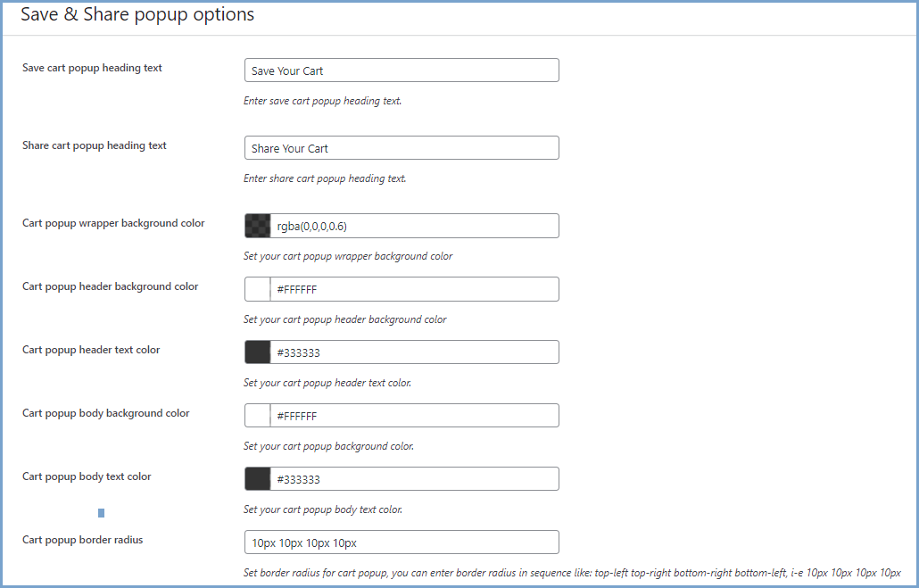Click the body background #FFFFFF value field
The image size is (919, 588).
[415, 416]
